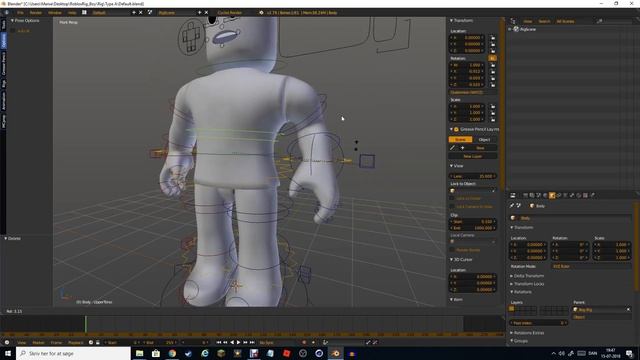This screenshot has width=640, height=360.
Task: Click the pin icon in the Properties context row
Action: (512, 206)
